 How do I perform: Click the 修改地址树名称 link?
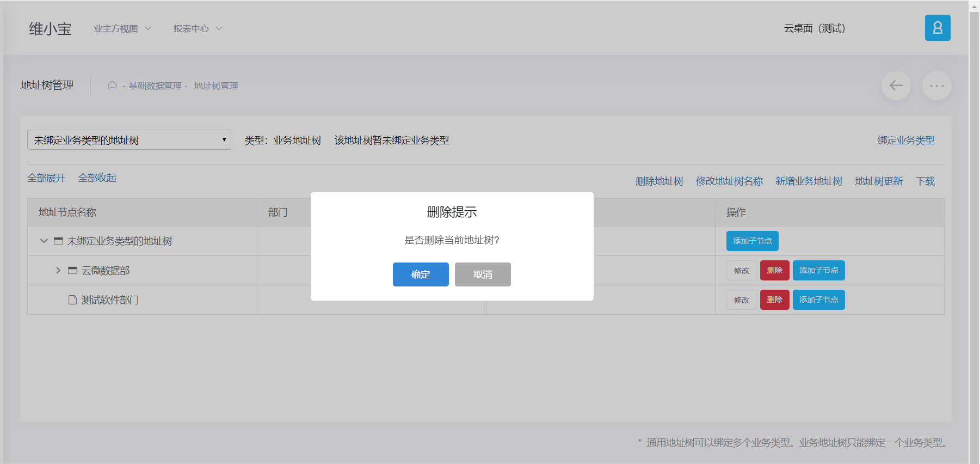729,181
